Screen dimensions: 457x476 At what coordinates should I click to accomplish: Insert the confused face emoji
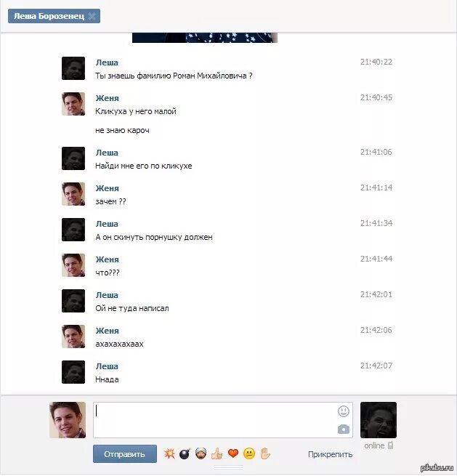coord(249,454)
